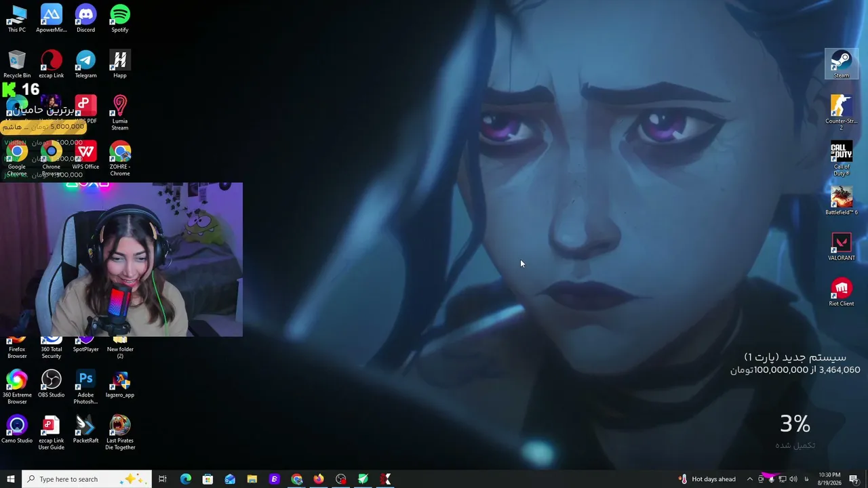
Task: Select the ZOHRE - Chrome desktop shortcut
Action: (120, 159)
